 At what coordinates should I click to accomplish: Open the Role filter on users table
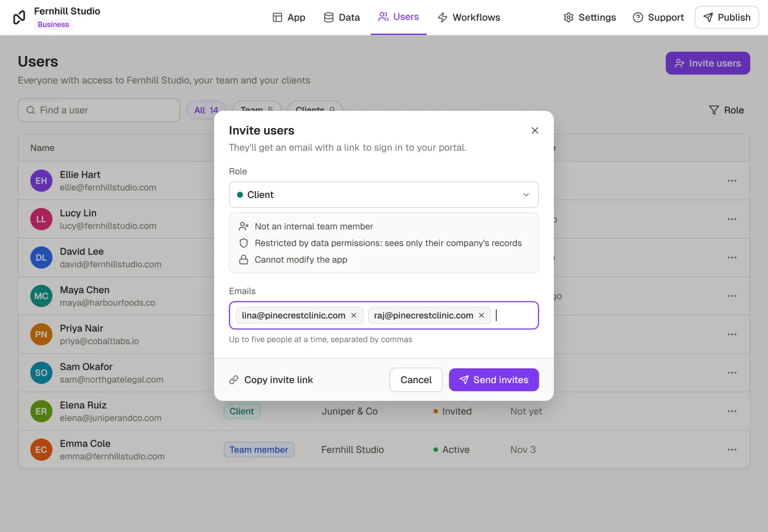tap(726, 110)
